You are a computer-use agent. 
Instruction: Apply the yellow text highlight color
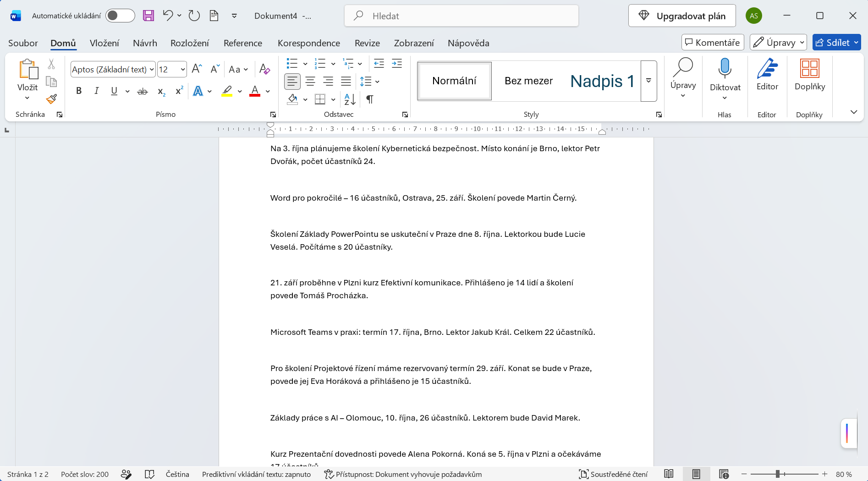(x=227, y=91)
